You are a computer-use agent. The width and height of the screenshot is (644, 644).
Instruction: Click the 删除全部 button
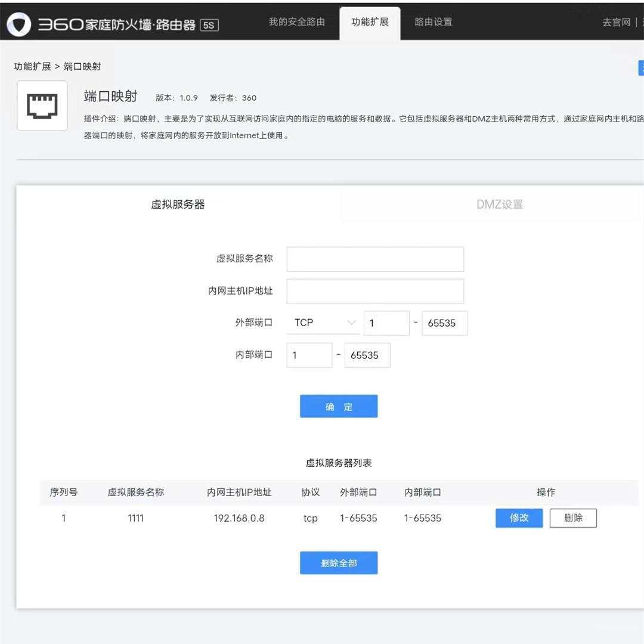click(339, 563)
